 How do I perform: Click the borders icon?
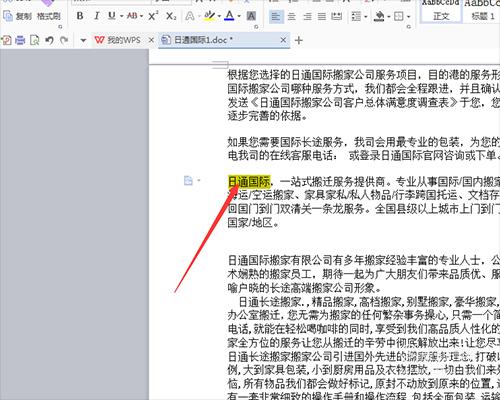point(399,16)
